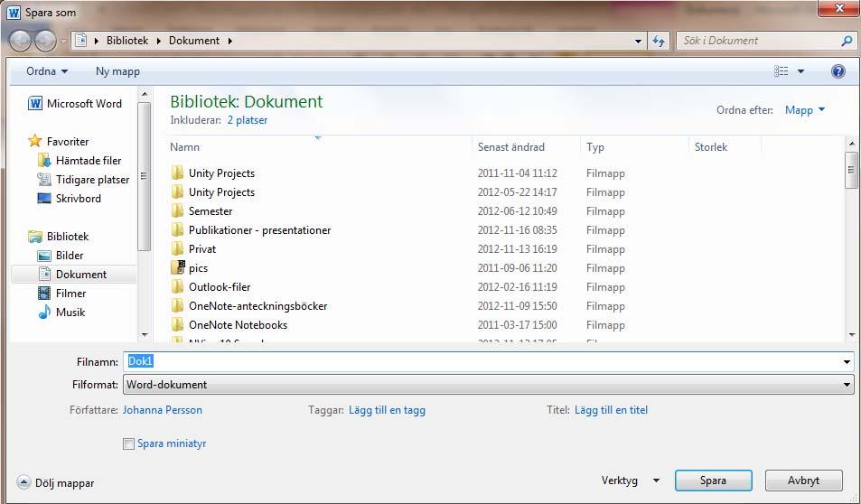Click the Microsoft Word icon in sidebar
The width and height of the screenshot is (861, 504).
point(35,103)
